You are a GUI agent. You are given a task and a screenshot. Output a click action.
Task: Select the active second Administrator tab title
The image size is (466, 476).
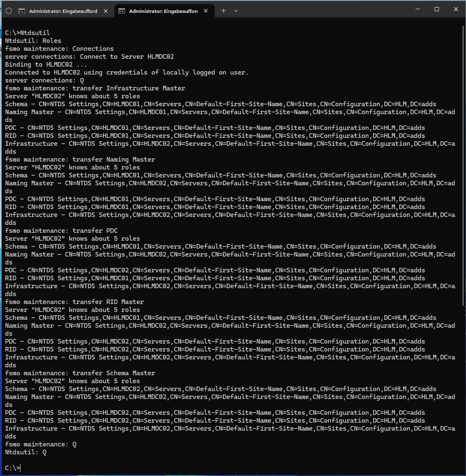pos(163,11)
